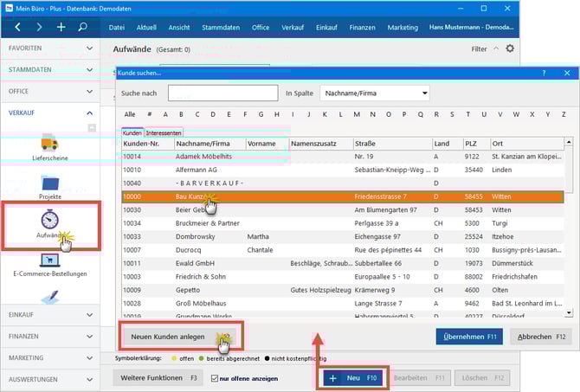Toggle 'nur offene anzeigen' checkbox
This screenshot has height=392, width=580.
214,378
